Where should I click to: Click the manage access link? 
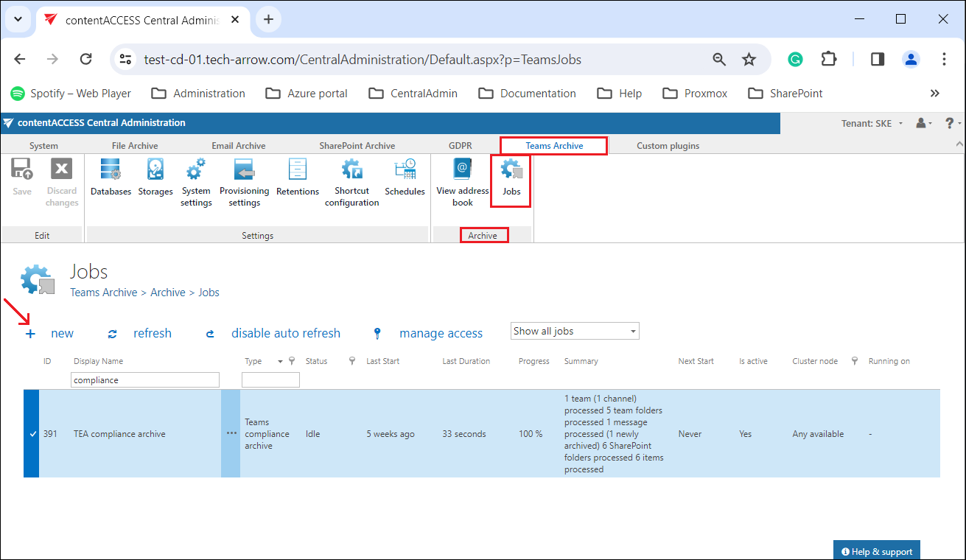440,334
